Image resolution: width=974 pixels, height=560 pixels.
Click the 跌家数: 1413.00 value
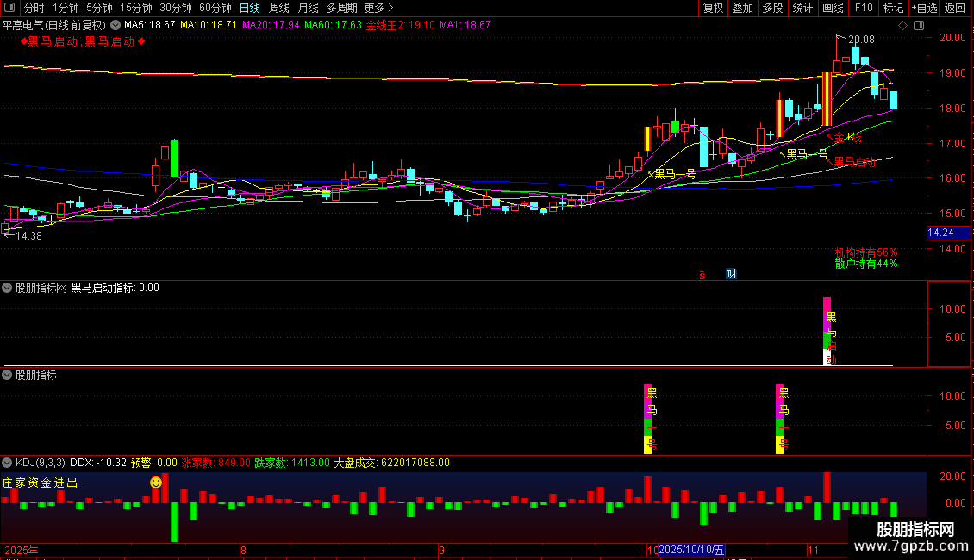tap(292, 463)
